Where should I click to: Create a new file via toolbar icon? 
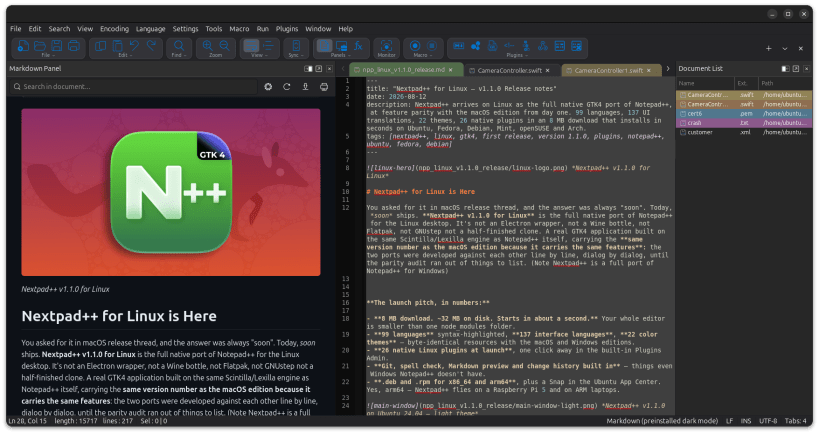pos(23,46)
